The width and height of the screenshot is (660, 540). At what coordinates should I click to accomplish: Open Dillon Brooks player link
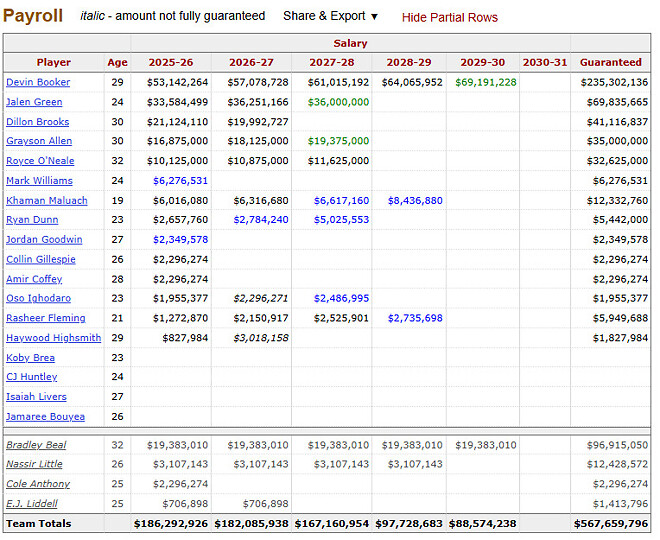click(x=38, y=122)
